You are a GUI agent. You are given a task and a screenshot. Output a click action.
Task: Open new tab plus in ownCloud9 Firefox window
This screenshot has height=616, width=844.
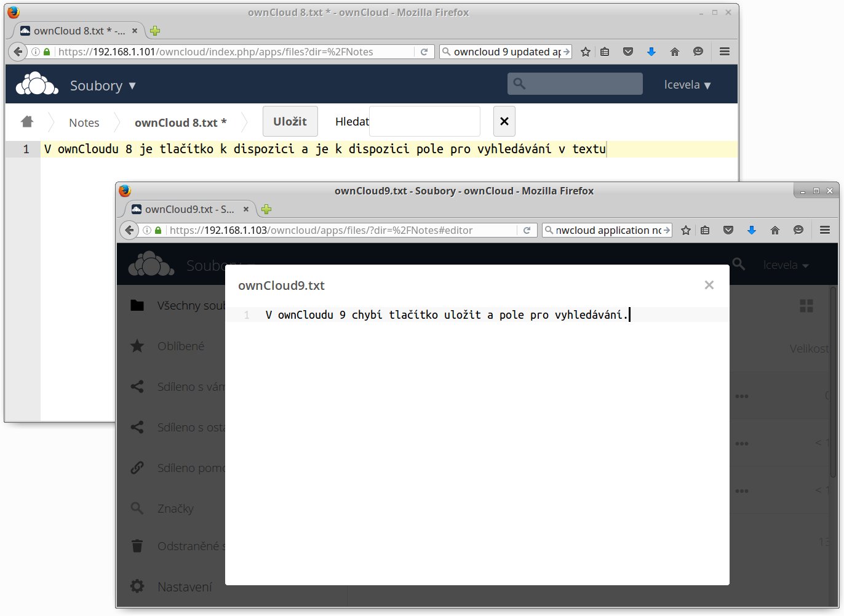click(266, 209)
